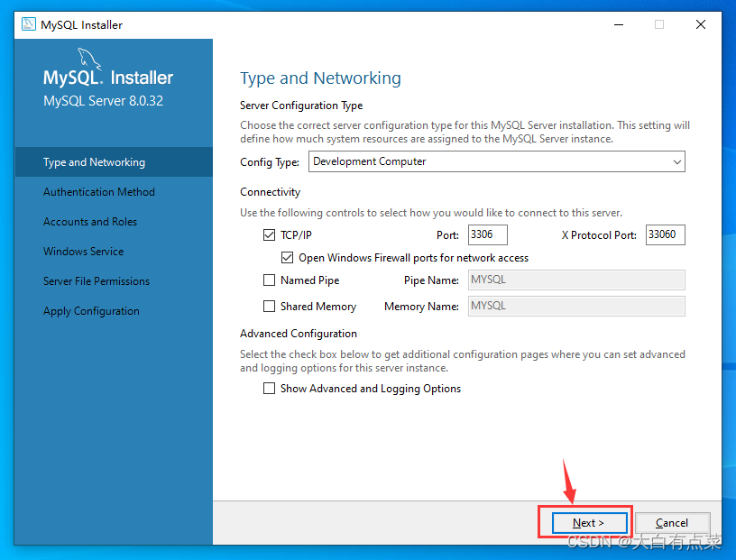The width and height of the screenshot is (736, 560).
Task: Click the Port field showing 3306
Action: (488, 234)
